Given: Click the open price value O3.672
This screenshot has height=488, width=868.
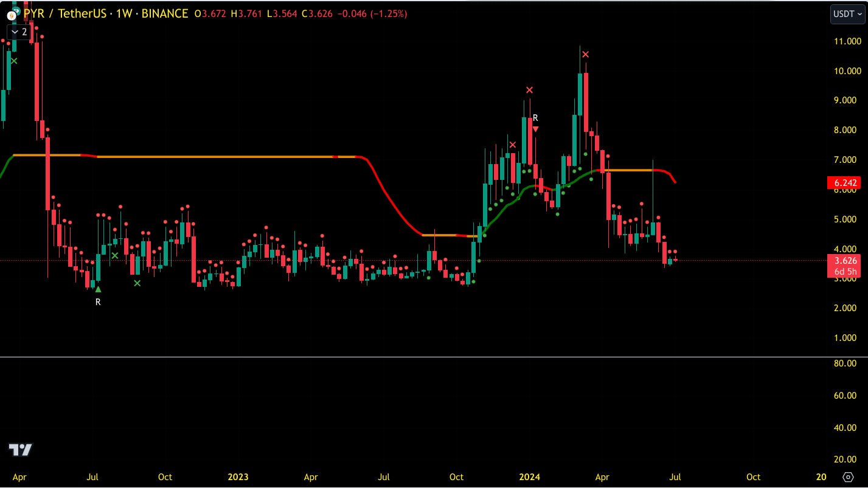Looking at the screenshot, I should pyautogui.click(x=210, y=13).
